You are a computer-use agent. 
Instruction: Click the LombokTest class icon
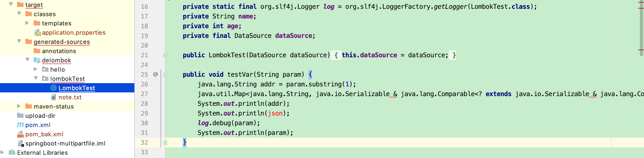(54, 88)
